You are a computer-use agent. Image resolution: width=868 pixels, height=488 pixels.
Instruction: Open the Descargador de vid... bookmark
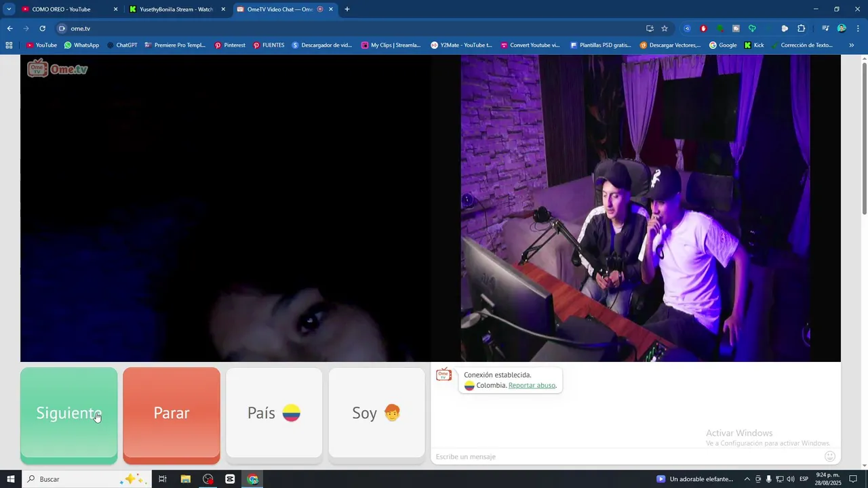[x=322, y=45]
